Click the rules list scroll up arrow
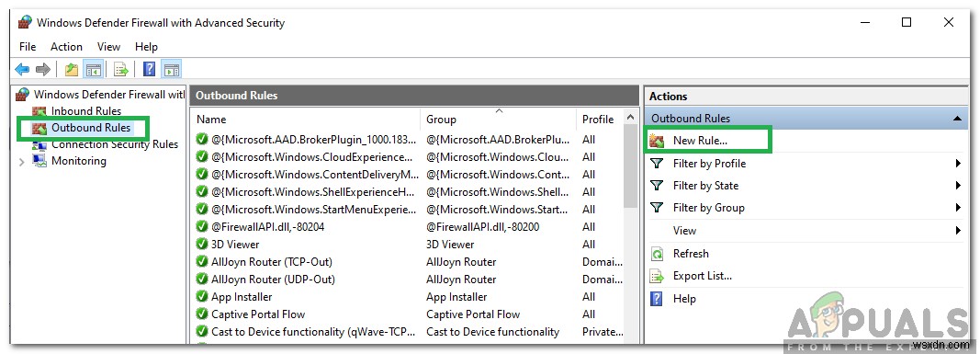 pos(631,118)
